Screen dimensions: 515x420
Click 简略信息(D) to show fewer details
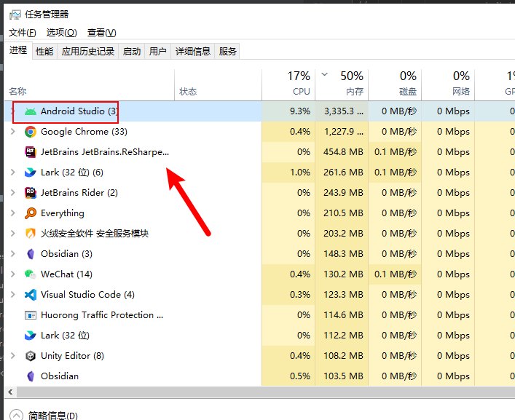(x=53, y=416)
